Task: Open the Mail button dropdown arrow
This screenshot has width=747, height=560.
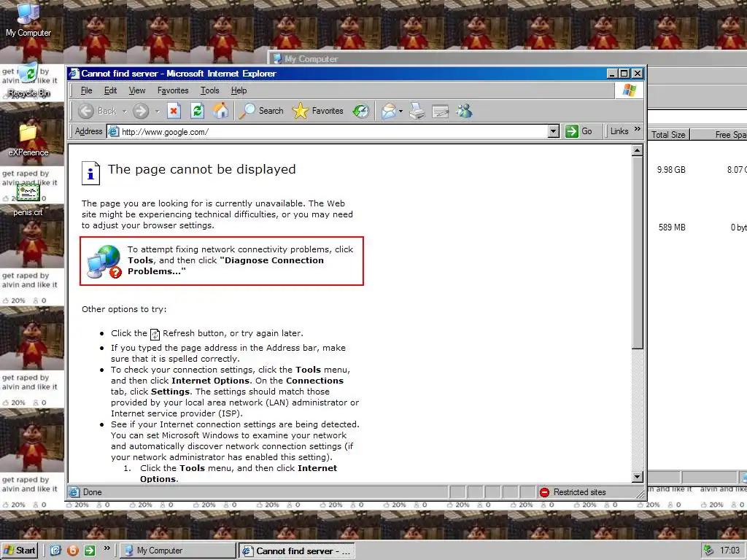Action: [400, 112]
